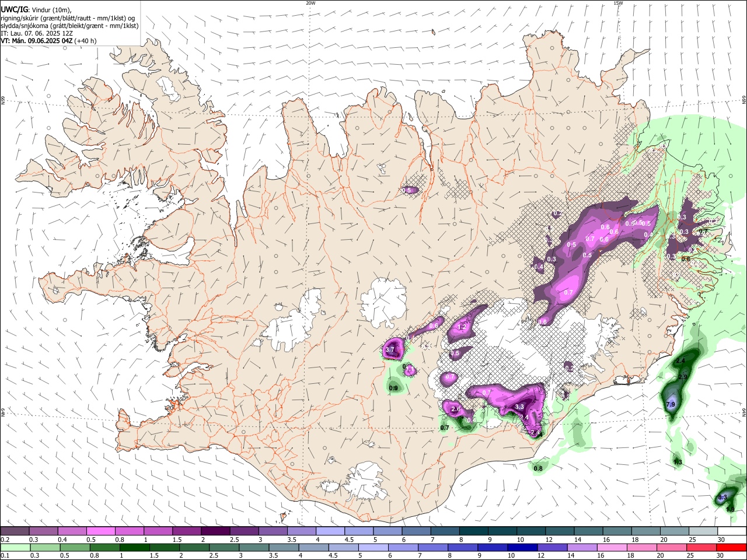Click the 'VT: Mán. 09.06.2025 04Z (+40 h)' line
The height and width of the screenshot is (560, 747).
pos(48,41)
